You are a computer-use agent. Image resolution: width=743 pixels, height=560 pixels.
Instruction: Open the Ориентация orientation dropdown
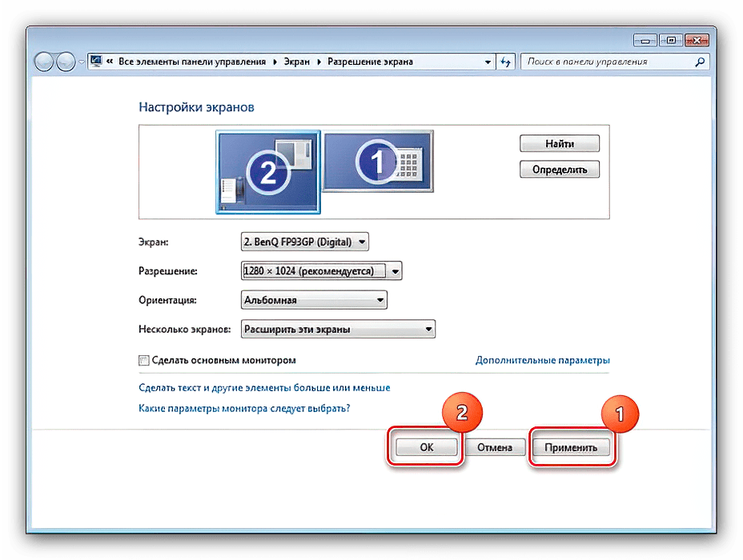[x=314, y=300]
